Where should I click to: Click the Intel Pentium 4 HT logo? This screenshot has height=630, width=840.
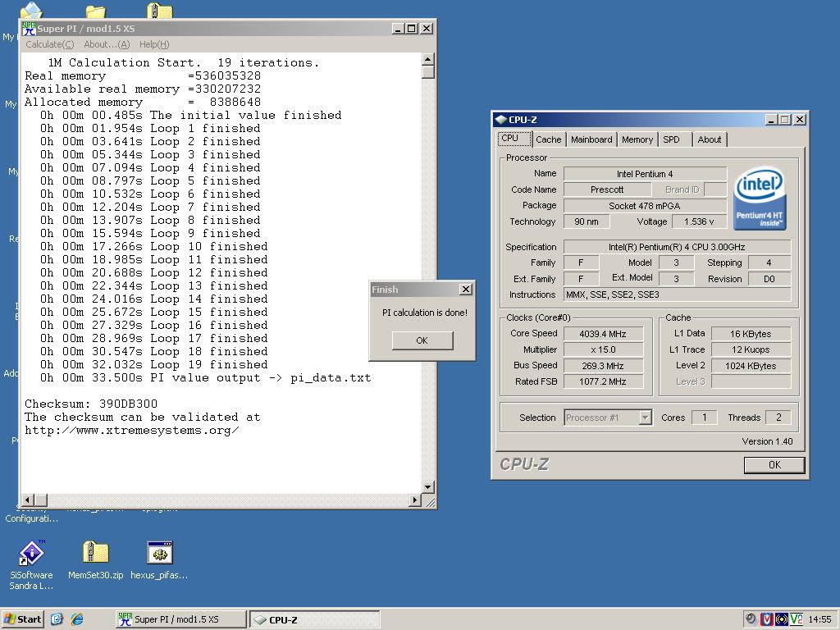[x=760, y=198]
